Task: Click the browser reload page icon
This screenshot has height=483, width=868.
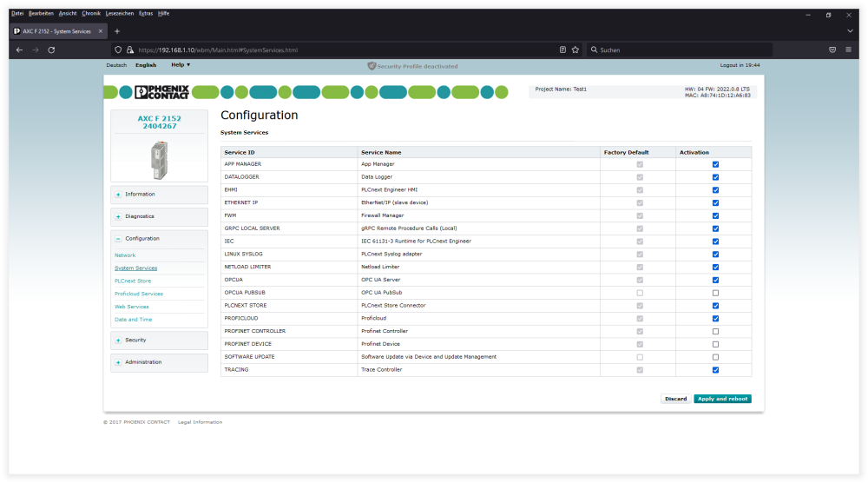Action: click(x=51, y=50)
